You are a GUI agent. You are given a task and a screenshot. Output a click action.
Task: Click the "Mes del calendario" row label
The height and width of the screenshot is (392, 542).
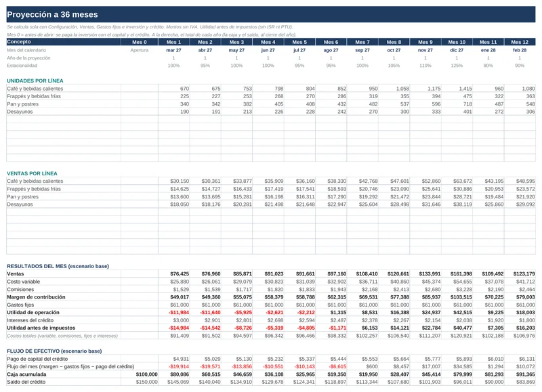26,50
